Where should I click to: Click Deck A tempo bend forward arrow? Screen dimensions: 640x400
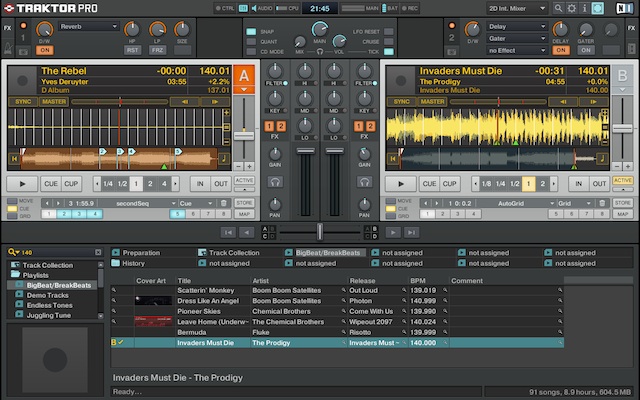[x=215, y=102]
